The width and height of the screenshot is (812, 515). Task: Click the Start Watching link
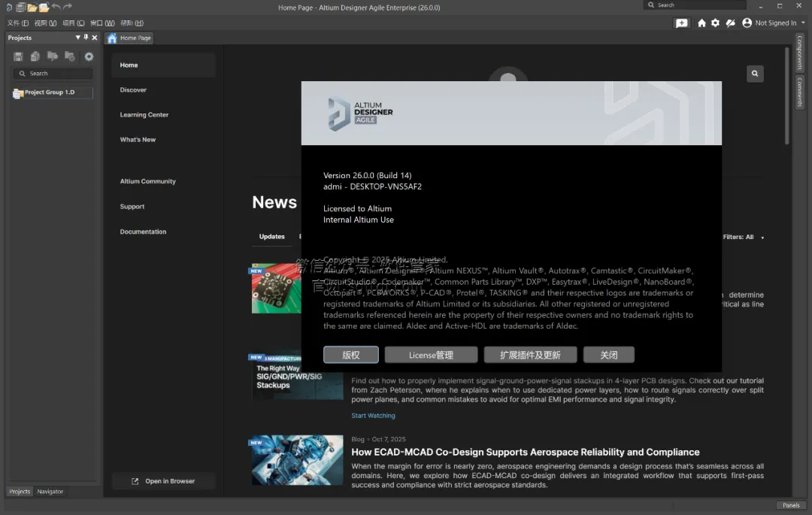click(x=373, y=416)
